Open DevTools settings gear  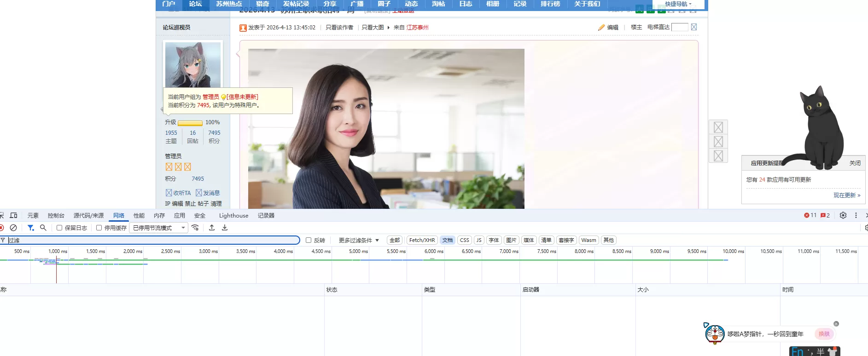point(843,215)
